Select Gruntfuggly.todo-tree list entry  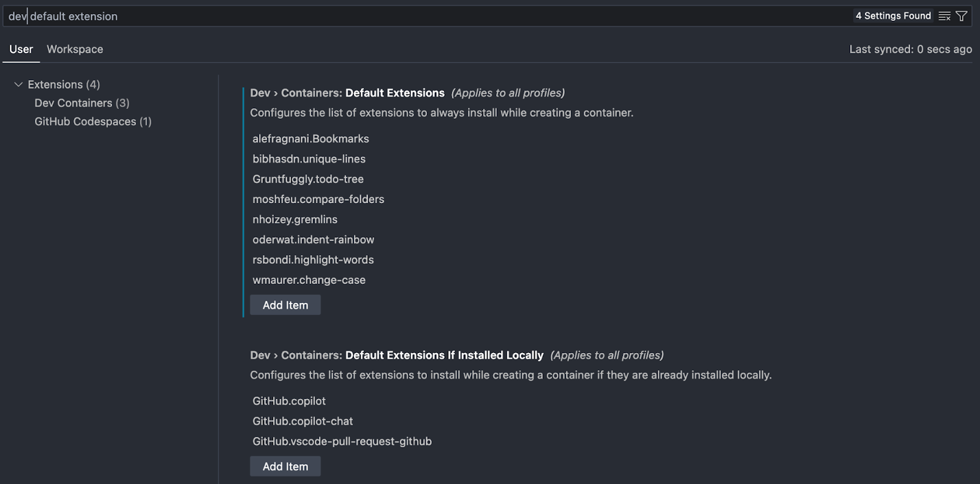[308, 179]
